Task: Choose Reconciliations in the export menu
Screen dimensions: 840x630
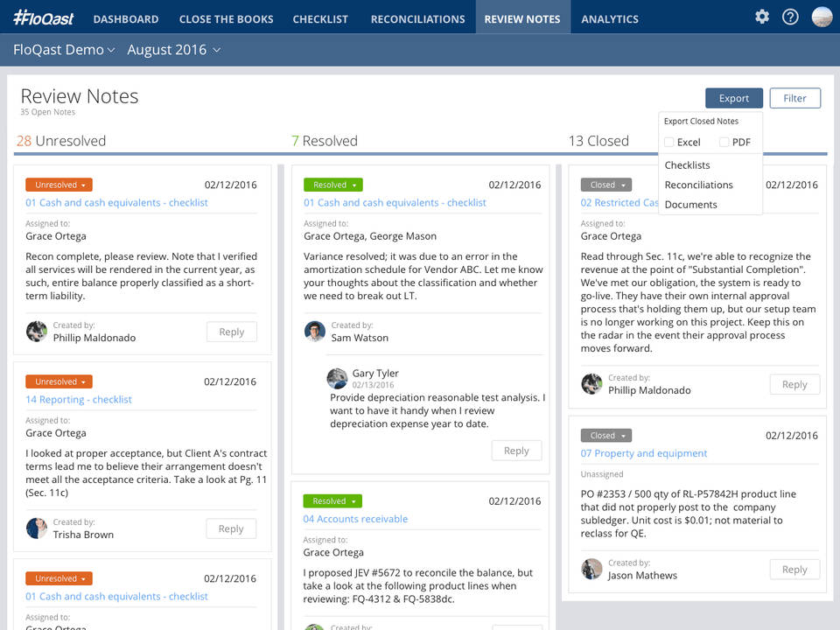Action: pyautogui.click(x=698, y=185)
